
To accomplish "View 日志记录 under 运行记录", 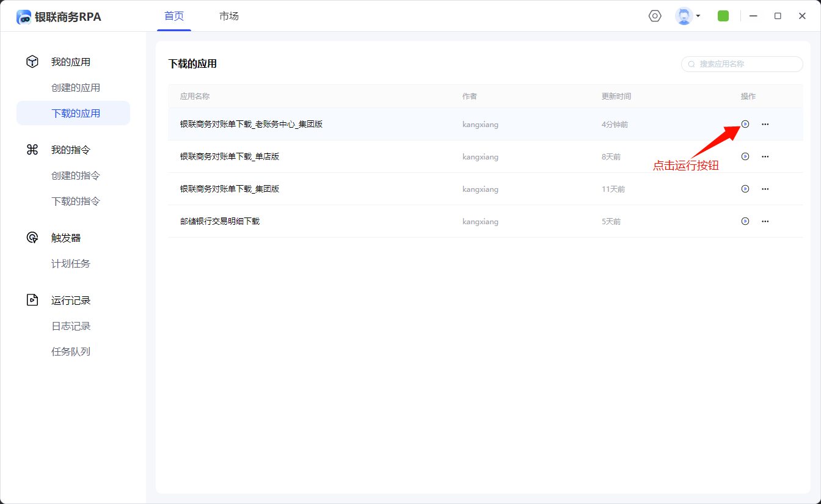I will 71,326.
